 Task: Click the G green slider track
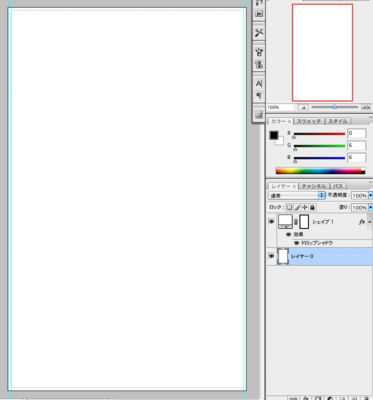(319, 146)
